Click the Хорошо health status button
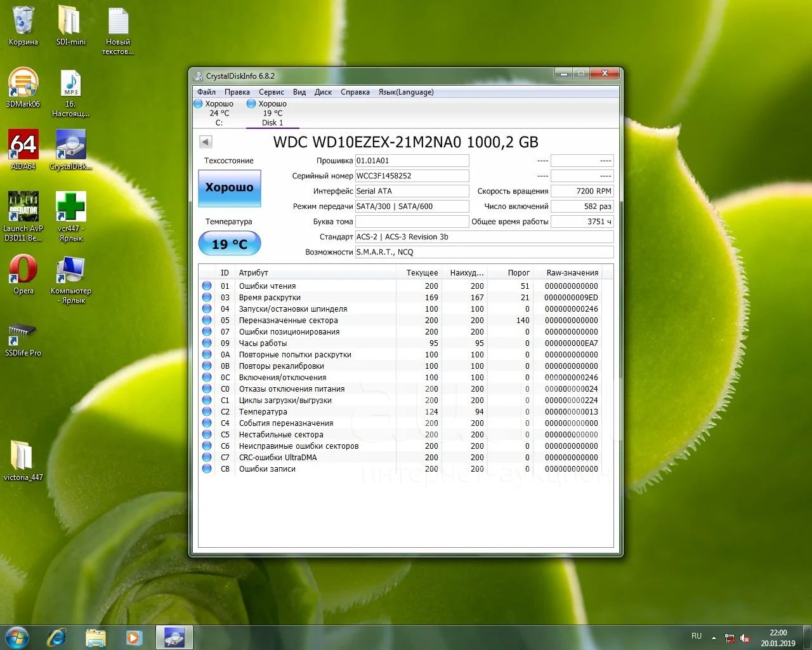Screen dimensions: 812x650 point(230,188)
